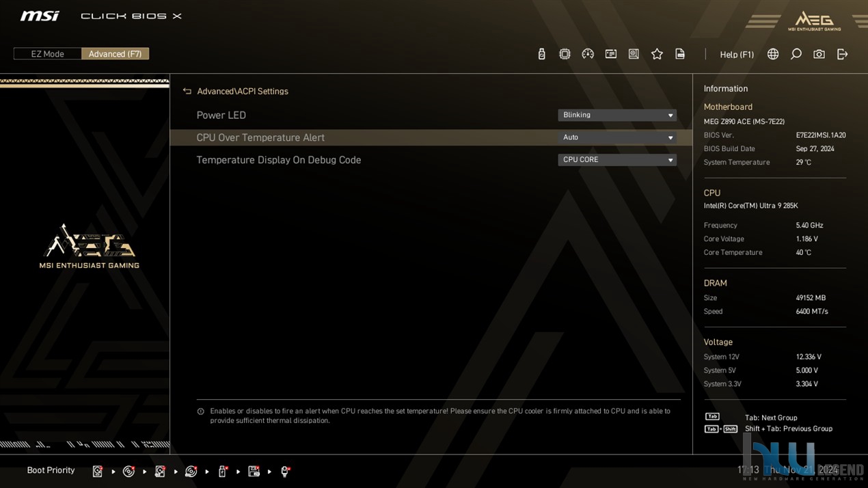Go back using the Advanced\ACPI Settings arrow
Image resolution: width=868 pixels, height=488 pixels.
[187, 91]
